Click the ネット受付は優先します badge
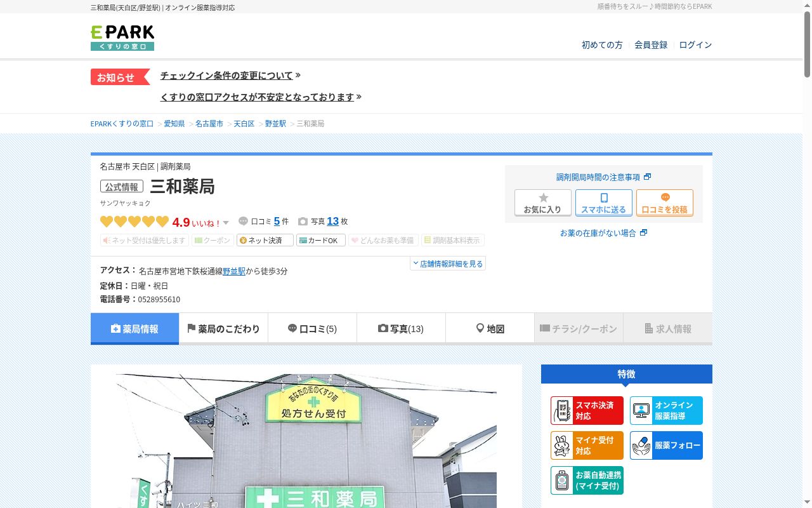The image size is (812, 508). coord(144,241)
